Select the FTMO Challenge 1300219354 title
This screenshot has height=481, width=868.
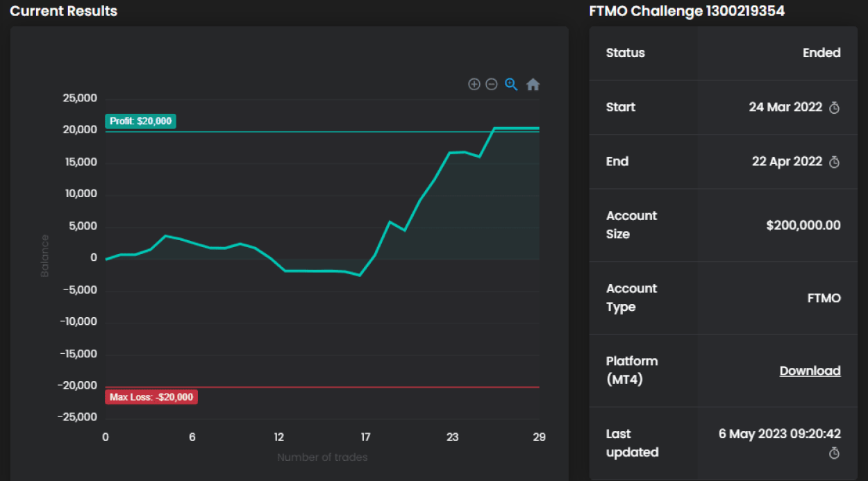(x=687, y=11)
